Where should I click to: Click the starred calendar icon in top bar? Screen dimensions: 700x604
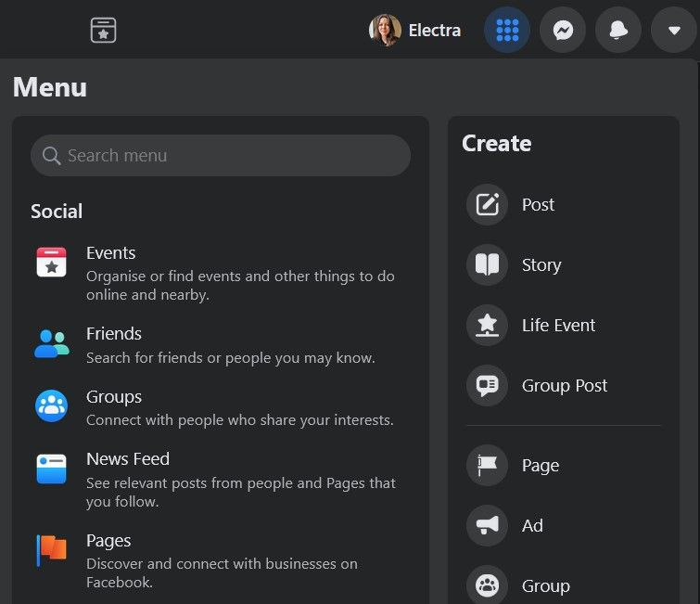(103, 31)
